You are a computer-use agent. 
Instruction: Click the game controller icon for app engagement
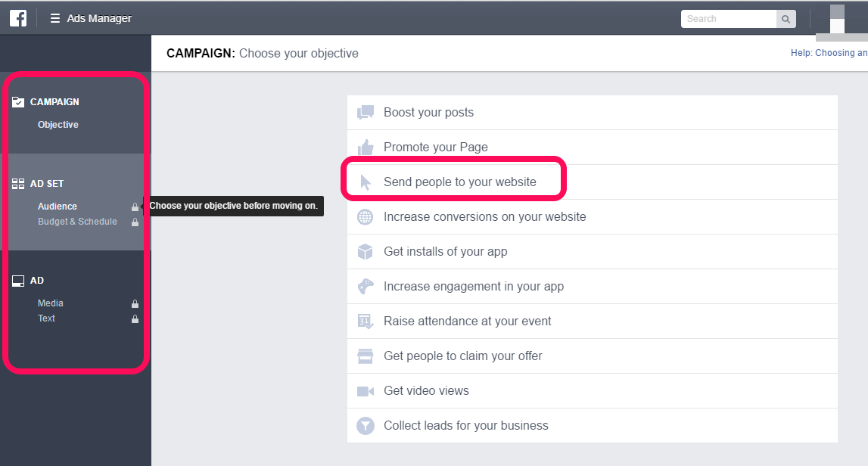point(366,287)
